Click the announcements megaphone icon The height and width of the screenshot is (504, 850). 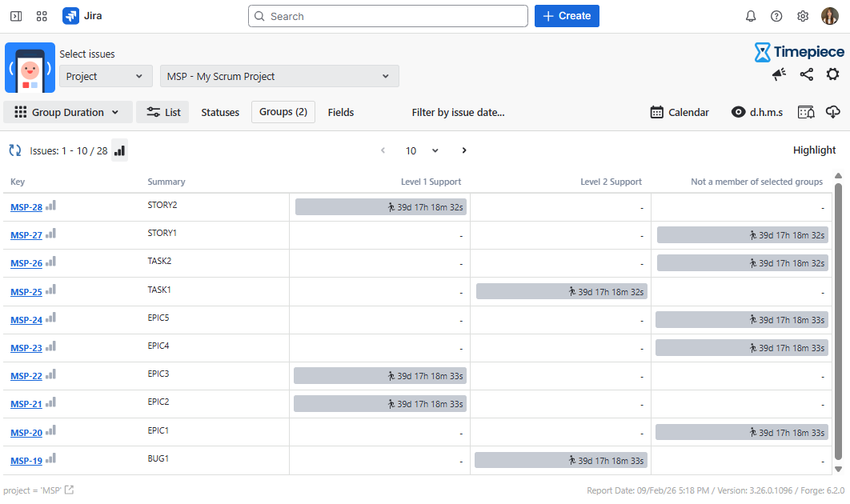tap(779, 74)
